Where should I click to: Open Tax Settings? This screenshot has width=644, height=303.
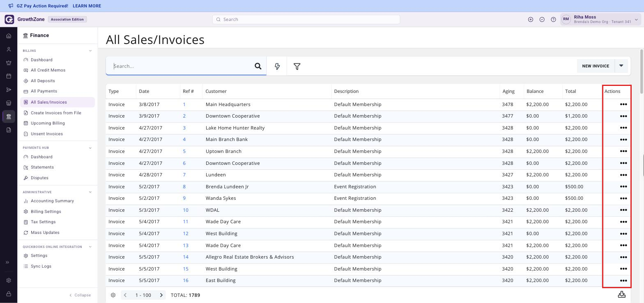(43, 222)
